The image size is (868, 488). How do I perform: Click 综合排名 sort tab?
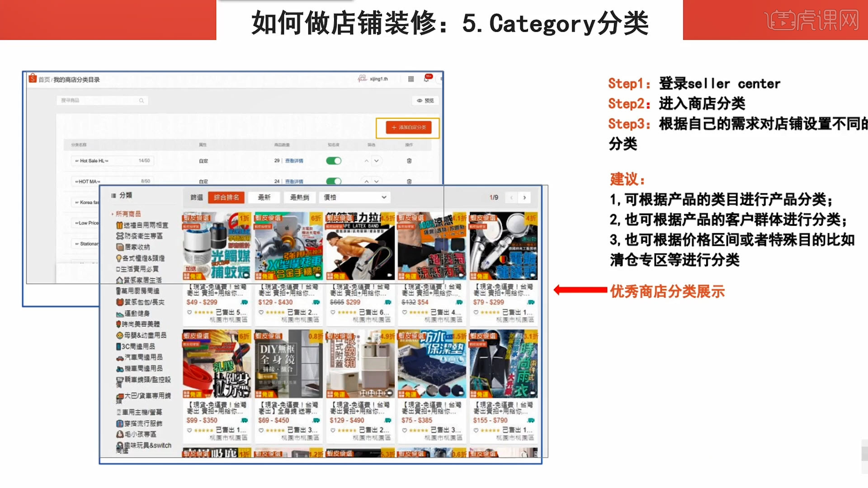point(225,197)
